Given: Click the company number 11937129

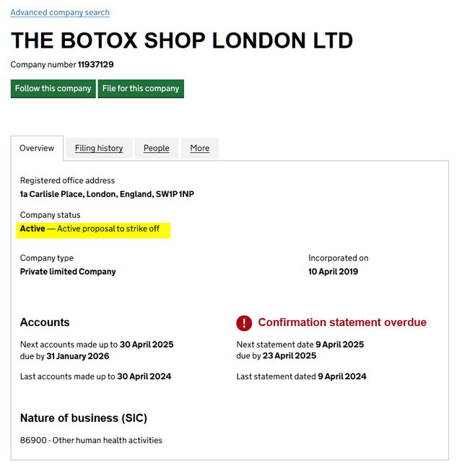Looking at the screenshot, I should click(x=95, y=65).
